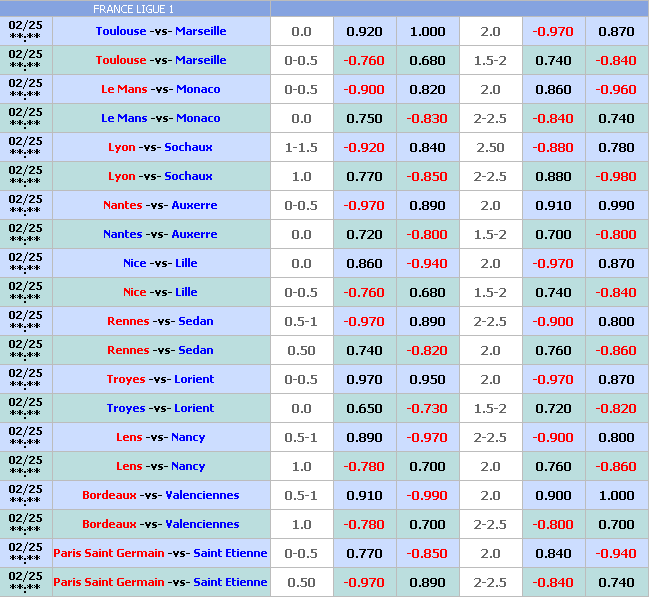
Task: Open Paris Saint Germain -vs- Saint Etienne 0.50 handicap link
Action: [161, 582]
